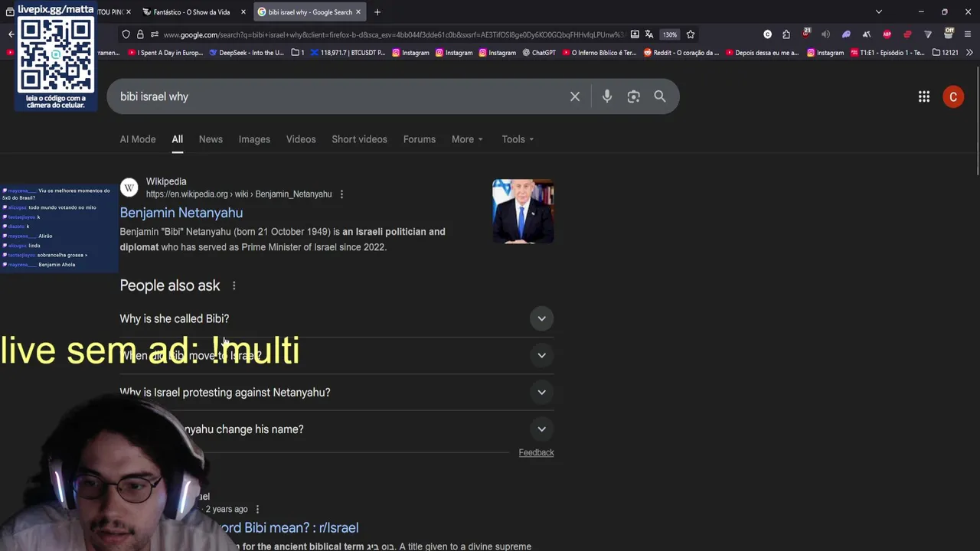
Task: Click the browser address bar URL
Action: tap(393, 34)
